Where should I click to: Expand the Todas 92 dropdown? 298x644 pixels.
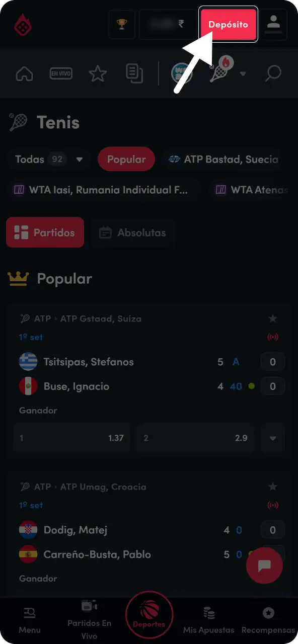point(49,159)
